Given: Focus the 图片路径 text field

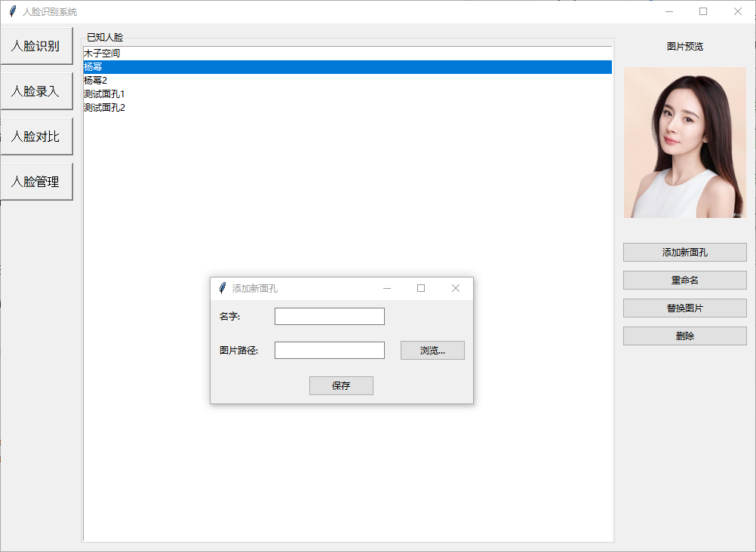Looking at the screenshot, I should (329, 350).
